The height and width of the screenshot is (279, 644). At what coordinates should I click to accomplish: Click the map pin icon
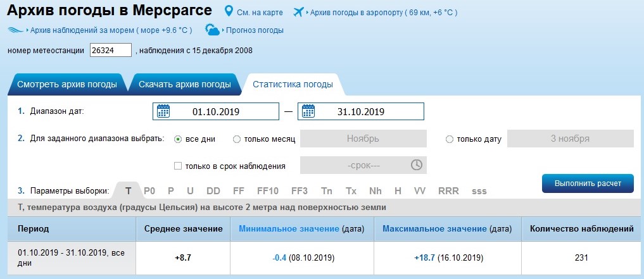point(229,11)
